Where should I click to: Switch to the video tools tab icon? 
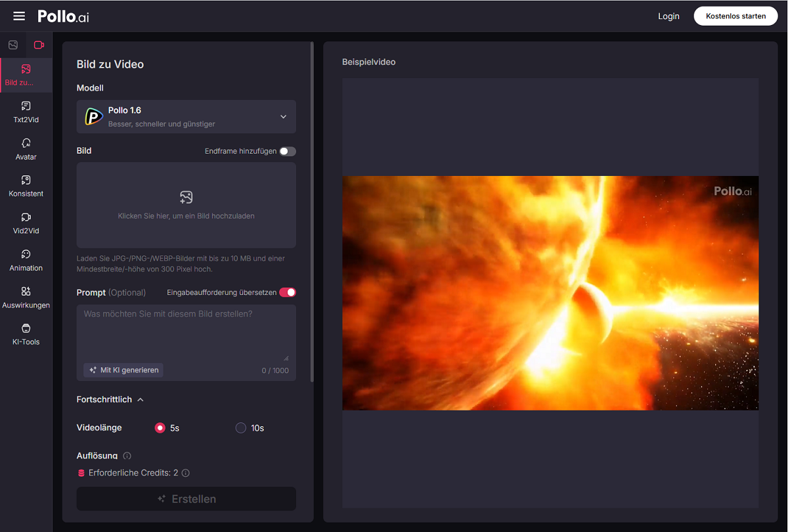pyautogui.click(x=39, y=45)
